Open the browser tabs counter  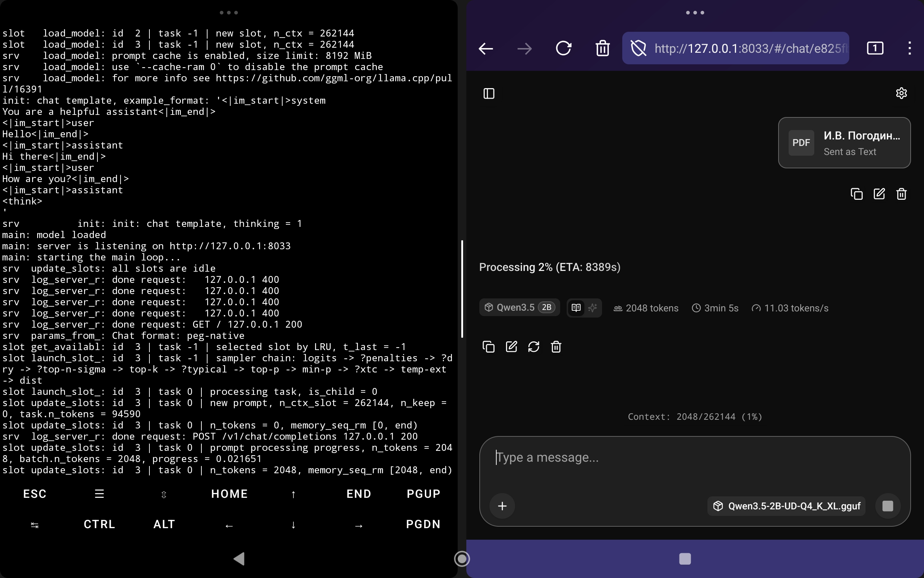875,48
